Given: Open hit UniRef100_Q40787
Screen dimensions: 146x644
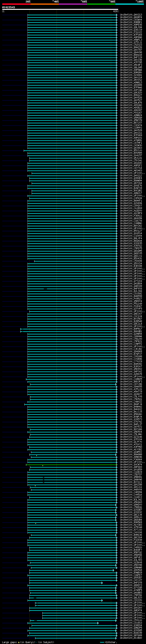Looking at the screenshot, I should pyautogui.click(x=131, y=50).
